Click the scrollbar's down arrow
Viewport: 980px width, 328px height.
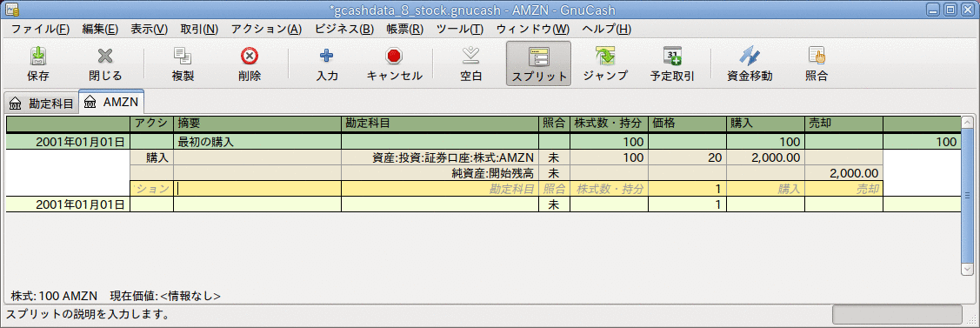coord(968,268)
